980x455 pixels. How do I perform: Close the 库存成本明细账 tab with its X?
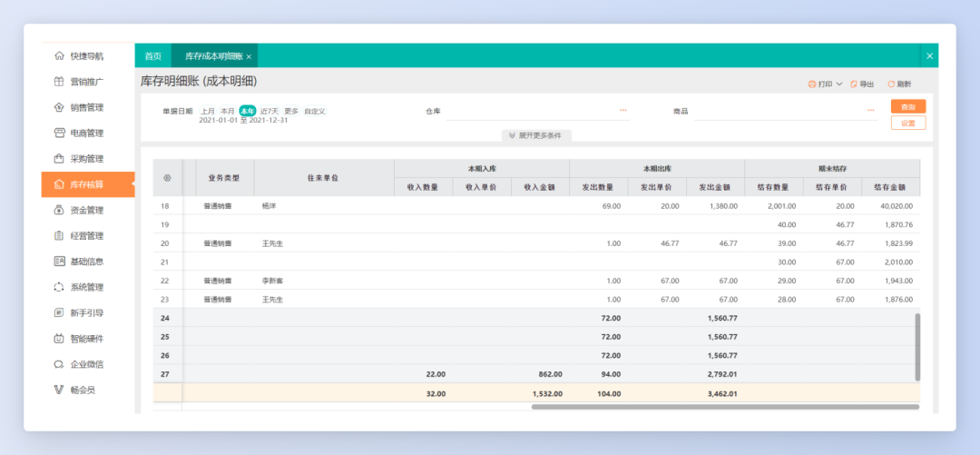[x=249, y=56]
